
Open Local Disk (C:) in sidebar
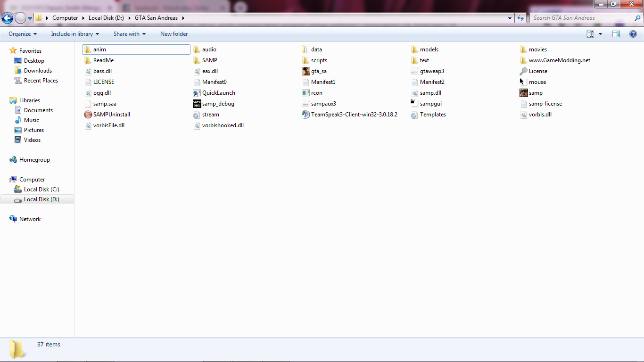(41, 189)
